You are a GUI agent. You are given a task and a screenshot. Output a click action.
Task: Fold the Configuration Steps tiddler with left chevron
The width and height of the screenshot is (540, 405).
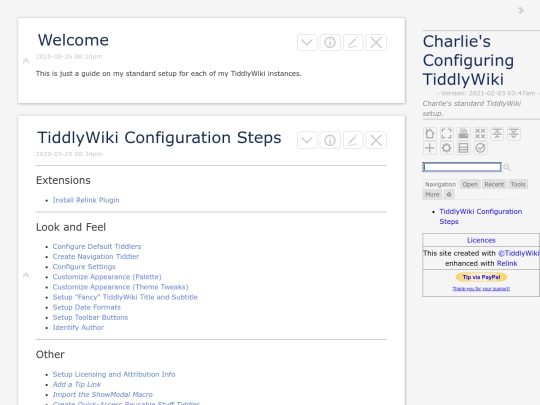[x=26, y=275]
